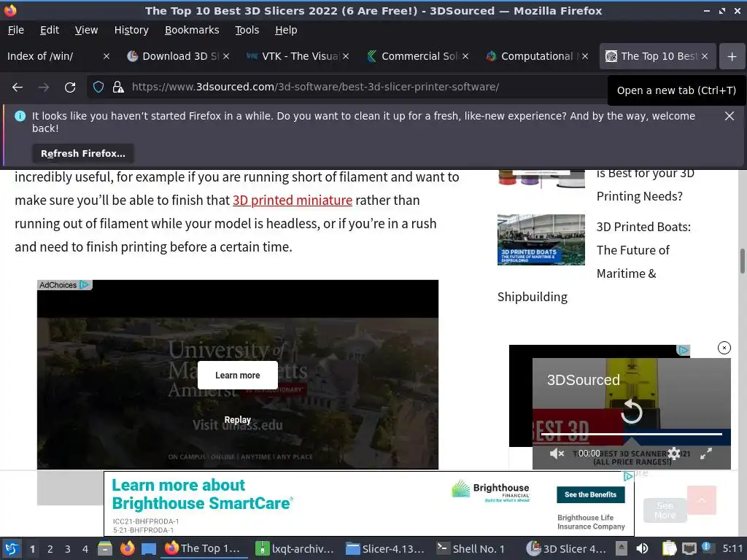This screenshot has width=747, height=560.
Task: Open the File menu
Action: click(x=16, y=30)
